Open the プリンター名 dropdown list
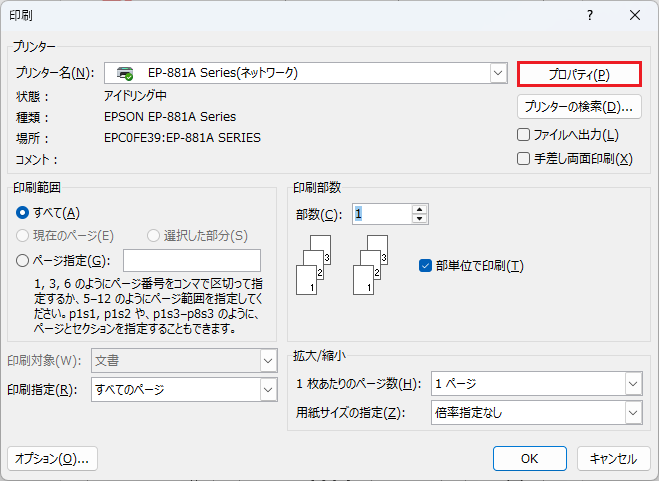 click(x=498, y=73)
